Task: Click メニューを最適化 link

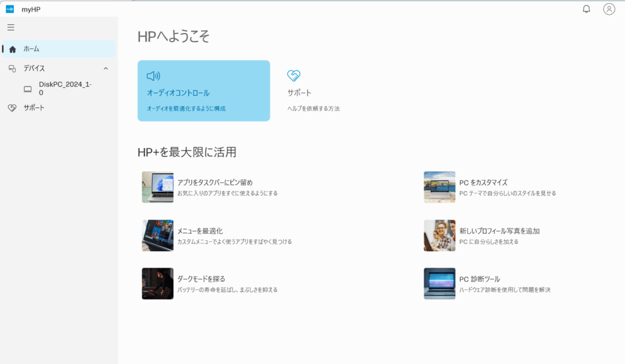Action: tap(200, 231)
